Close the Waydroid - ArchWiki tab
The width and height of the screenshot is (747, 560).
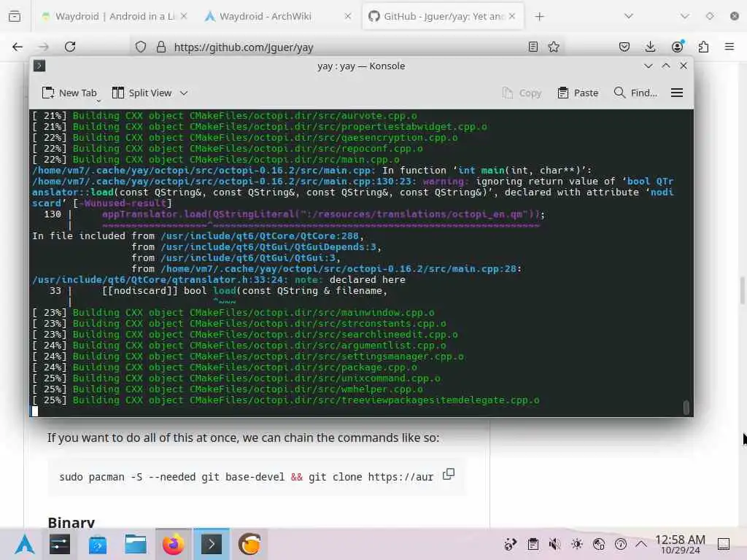348,16
